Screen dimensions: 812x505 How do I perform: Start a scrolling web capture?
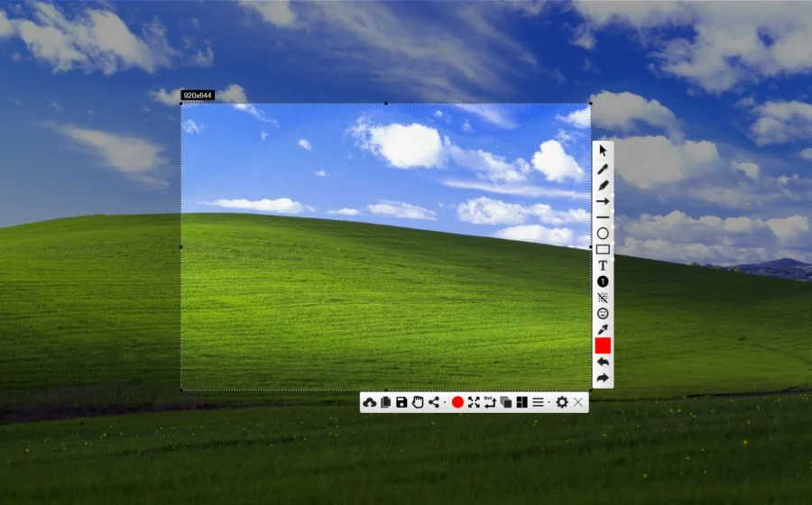[x=490, y=402]
